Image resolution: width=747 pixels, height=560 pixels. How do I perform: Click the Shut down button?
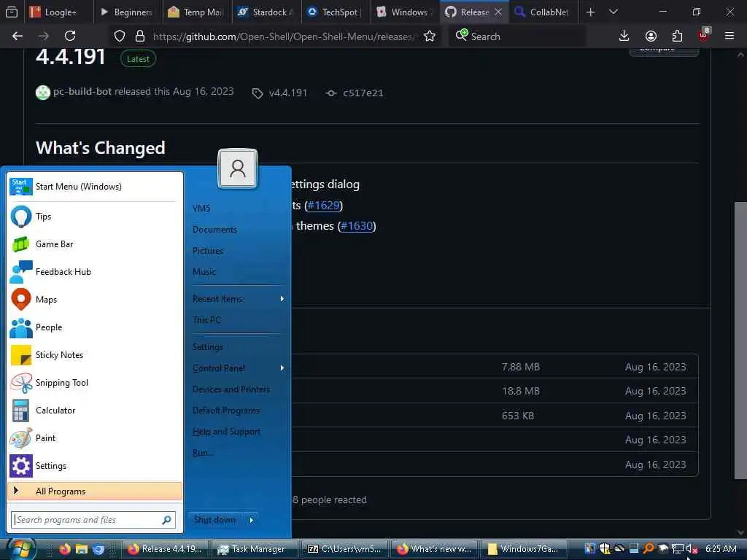215,520
